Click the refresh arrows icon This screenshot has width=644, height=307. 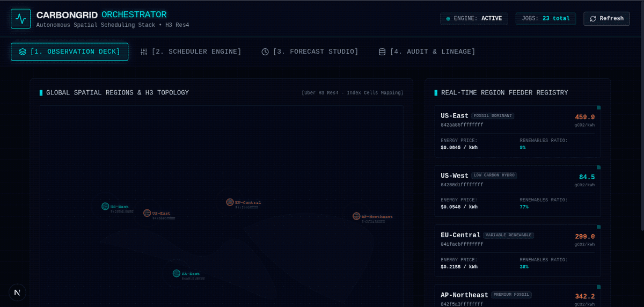593,19
